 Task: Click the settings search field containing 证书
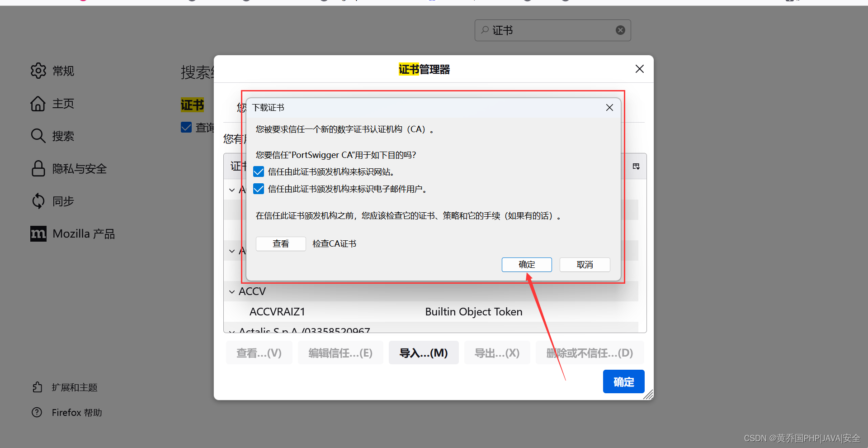pos(552,30)
